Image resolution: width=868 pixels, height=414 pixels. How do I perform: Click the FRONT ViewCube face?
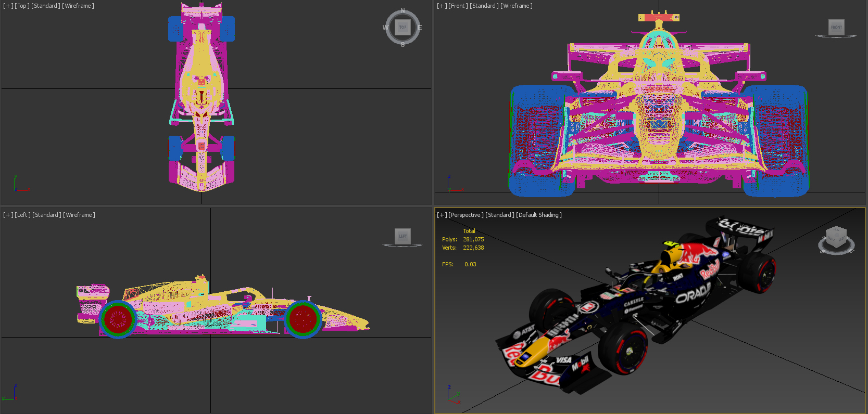coord(836,27)
